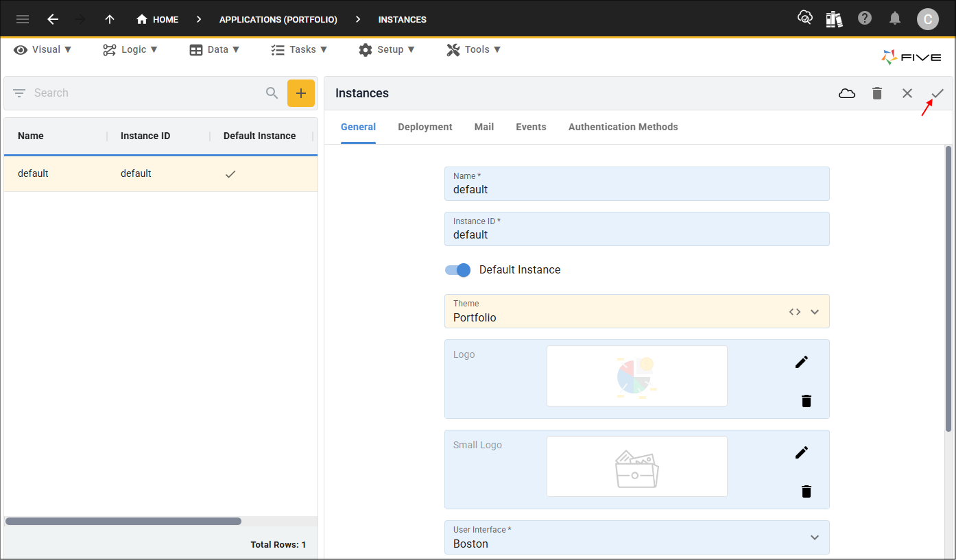The width and height of the screenshot is (956, 560).
Task: Save the instance with checkmark icon
Action: click(x=937, y=93)
